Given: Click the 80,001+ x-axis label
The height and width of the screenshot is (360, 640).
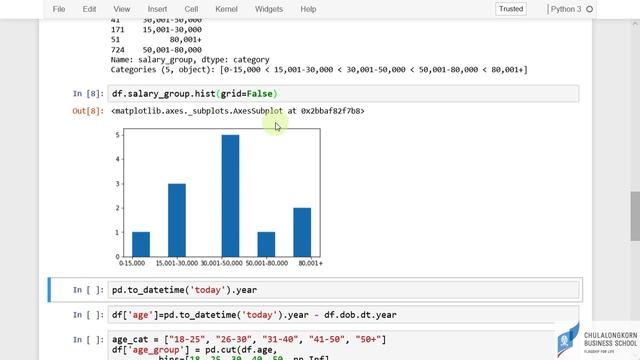Looking at the screenshot, I should click(x=311, y=263).
